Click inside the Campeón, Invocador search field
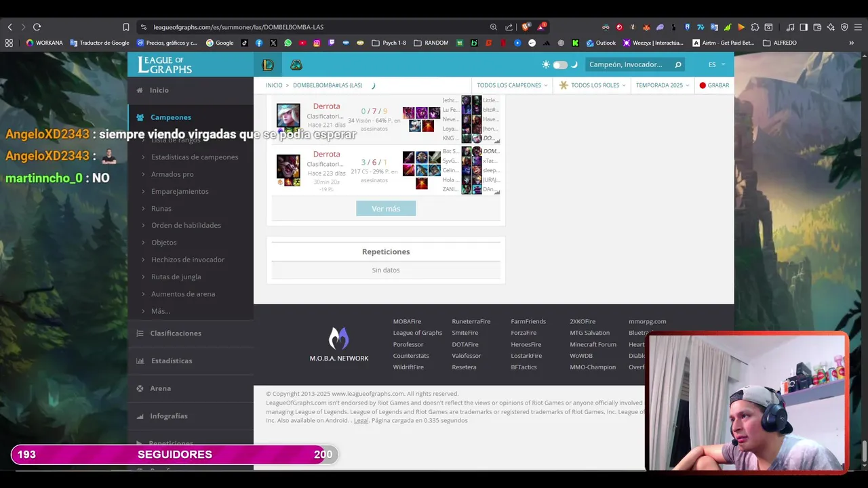The height and width of the screenshot is (488, 868). coord(627,64)
